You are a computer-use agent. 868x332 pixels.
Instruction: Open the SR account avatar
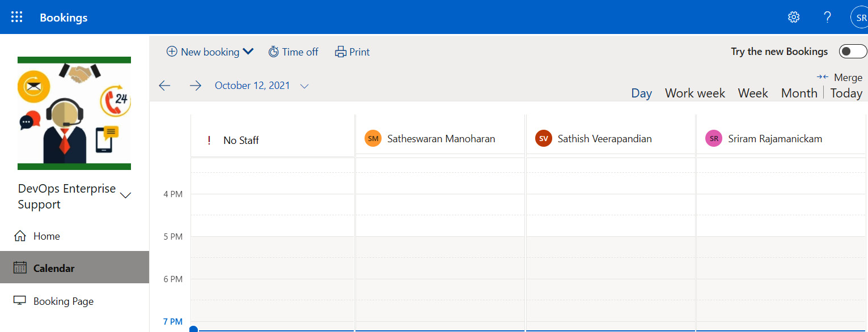point(860,17)
